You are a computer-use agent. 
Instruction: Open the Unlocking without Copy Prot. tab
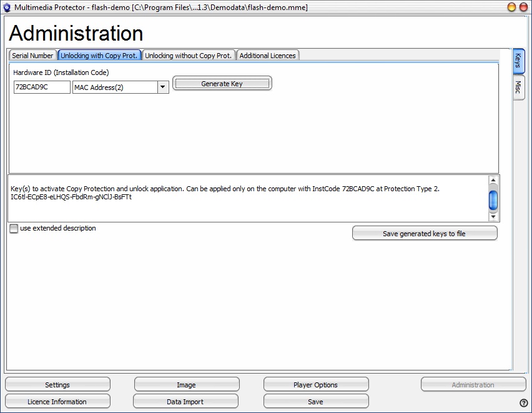188,56
